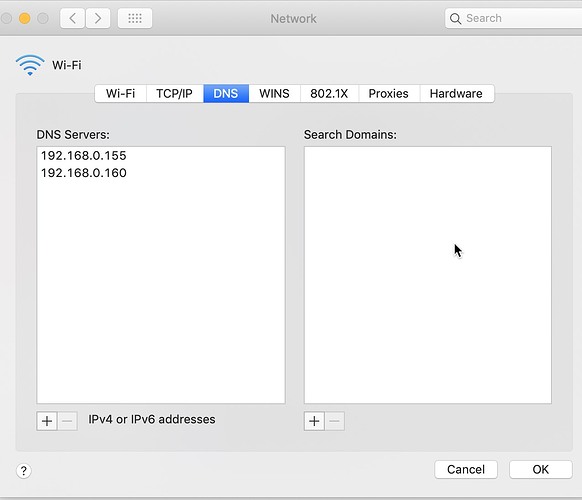Viewport: 582px width, 500px height.
Task: Open the Hardware tab
Action: coord(456,94)
